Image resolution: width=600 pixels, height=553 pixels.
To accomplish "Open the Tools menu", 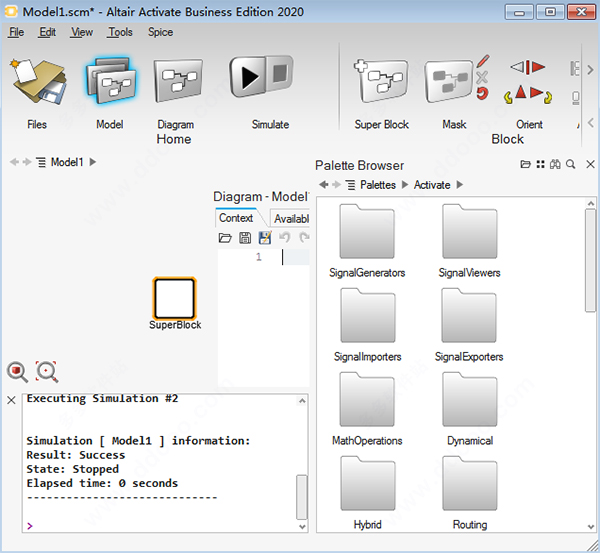I will point(120,32).
